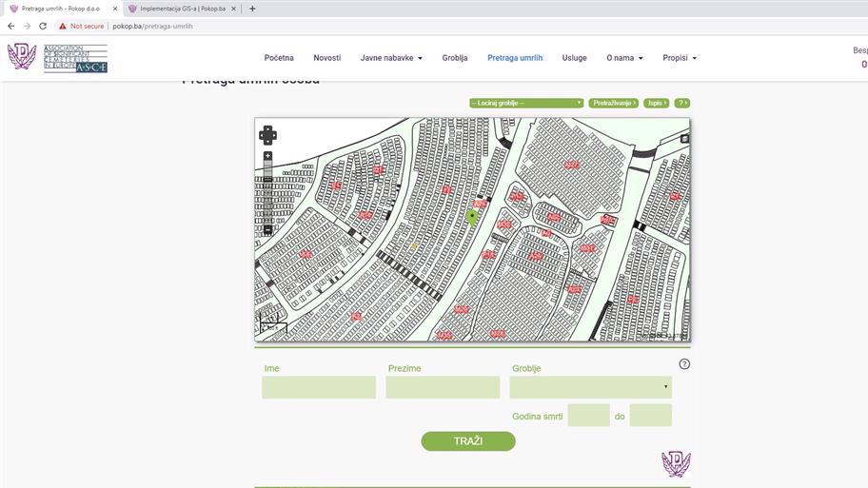This screenshot has height=488, width=868.
Task: Click the TRAŽI search button
Action: [x=468, y=441]
